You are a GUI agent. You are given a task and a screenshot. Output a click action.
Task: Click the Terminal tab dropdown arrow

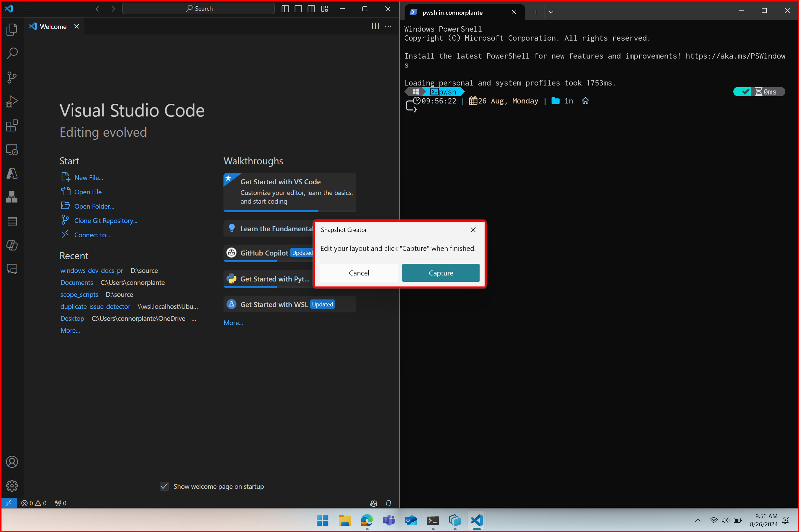[551, 12]
